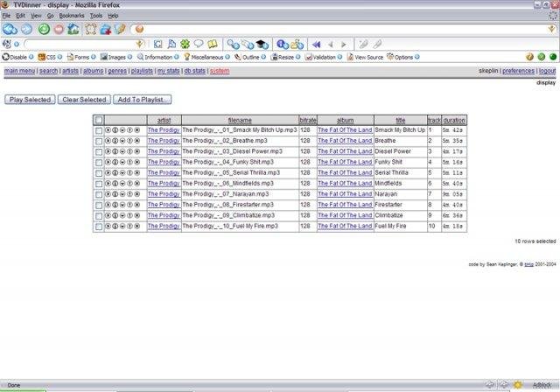Viewport: 560px width, 392px height.
Task: Check the box for Smack My Bitch Up
Action: click(x=99, y=130)
